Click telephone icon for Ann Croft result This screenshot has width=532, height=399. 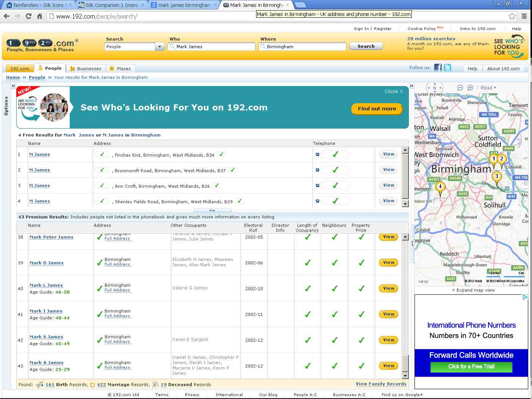click(x=318, y=185)
